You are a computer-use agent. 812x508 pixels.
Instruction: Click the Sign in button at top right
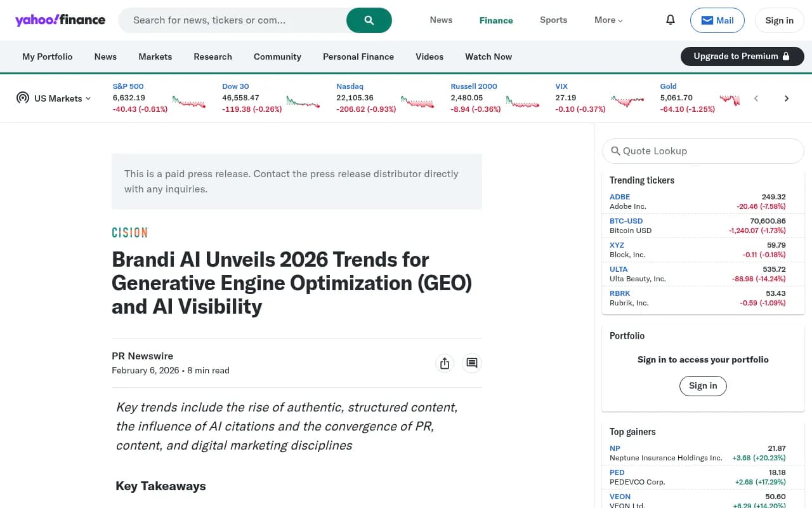click(779, 20)
